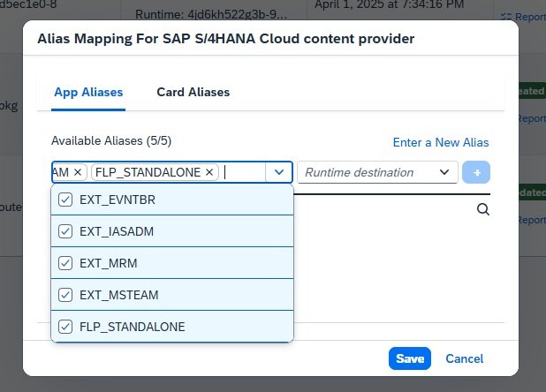Viewport: 546px width, 392px height.
Task: Select the EXT_EVNTBR list item text
Action: pyautogui.click(x=118, y=200)
